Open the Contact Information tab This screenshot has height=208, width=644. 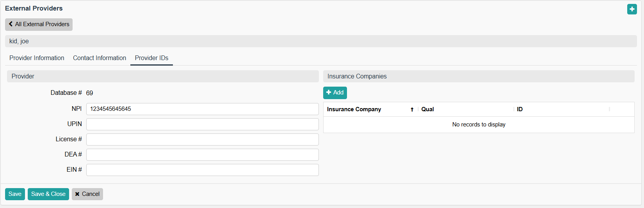coord(100,58)
